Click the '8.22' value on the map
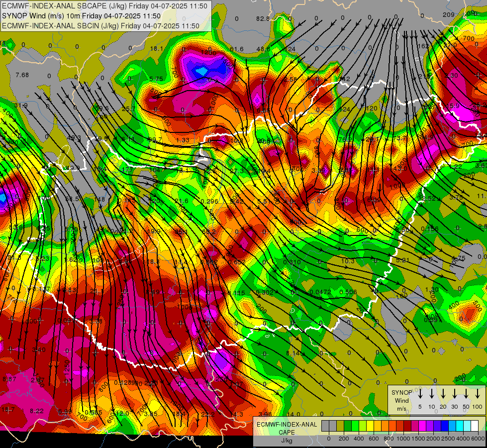 point(37,411)
